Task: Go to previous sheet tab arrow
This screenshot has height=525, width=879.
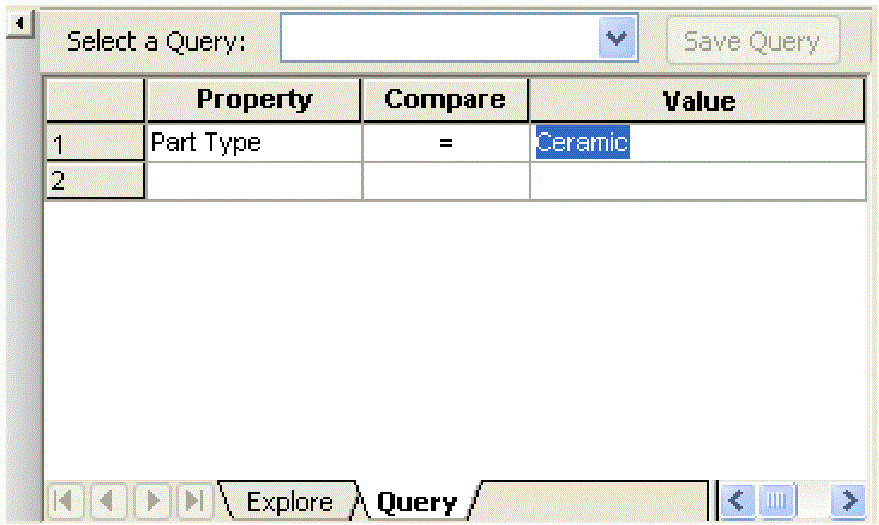Action: 108,500
